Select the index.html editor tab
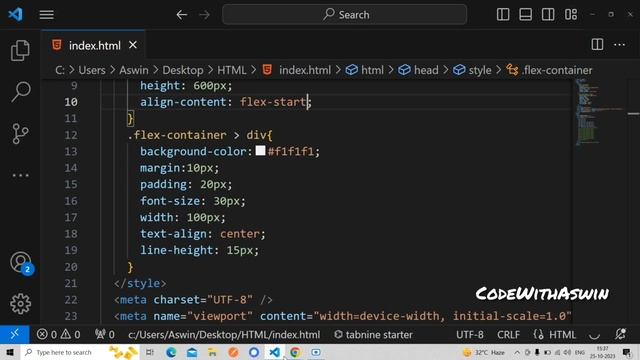The image size is (640, 360). (93, 45)
